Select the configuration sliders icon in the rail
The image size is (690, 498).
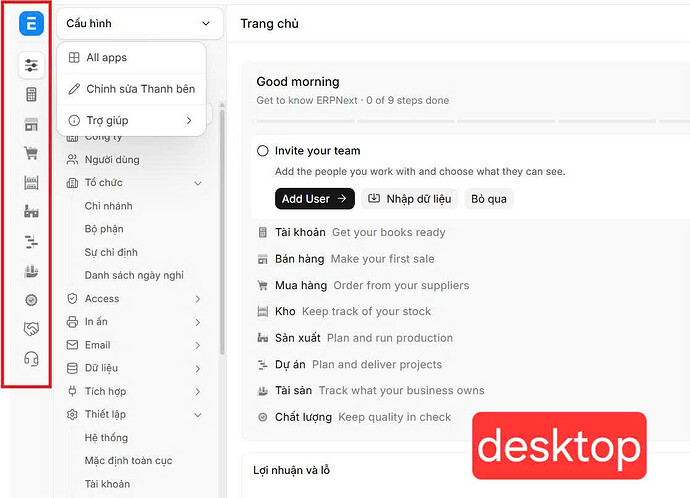click(31, 66)
